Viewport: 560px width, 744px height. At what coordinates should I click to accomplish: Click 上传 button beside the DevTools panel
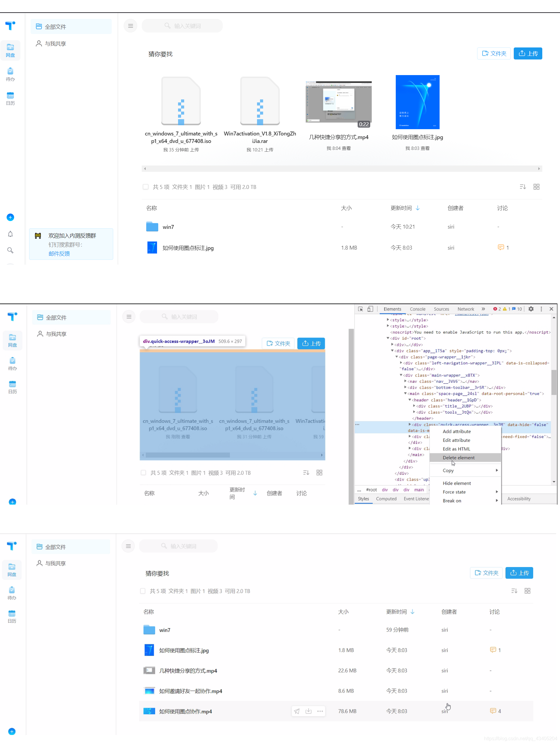tap(311, 343)
